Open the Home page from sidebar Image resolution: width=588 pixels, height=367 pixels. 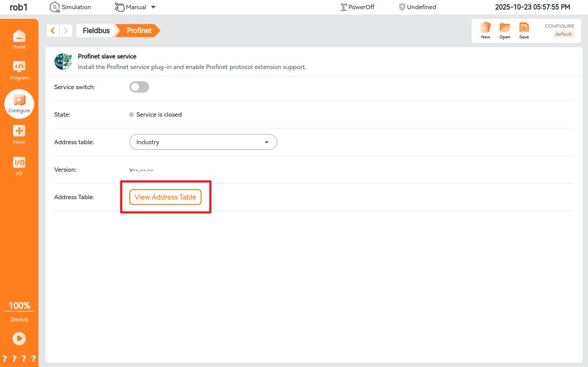coord(19,38)
